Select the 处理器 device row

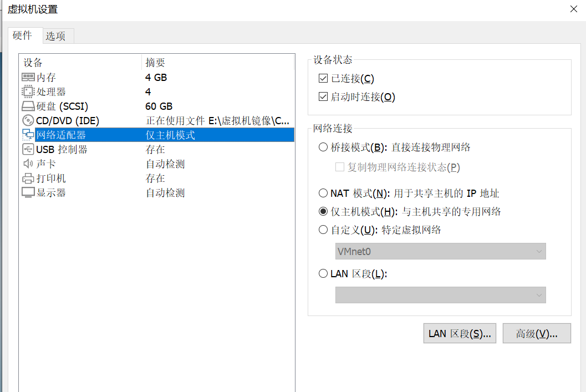pos(157,91)
